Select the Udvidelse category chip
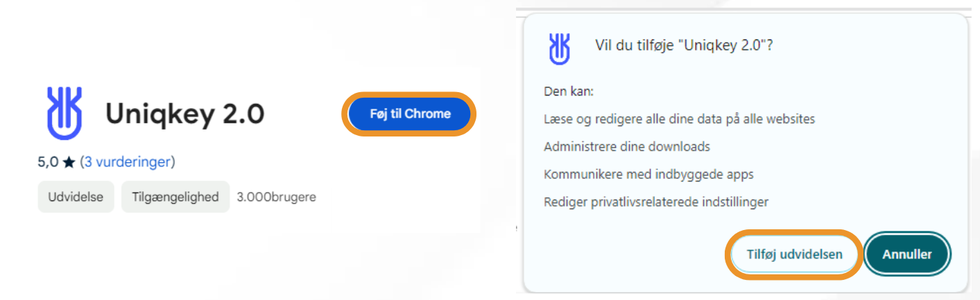The height and width of the screenshot is (300, 980). point(76,197)
